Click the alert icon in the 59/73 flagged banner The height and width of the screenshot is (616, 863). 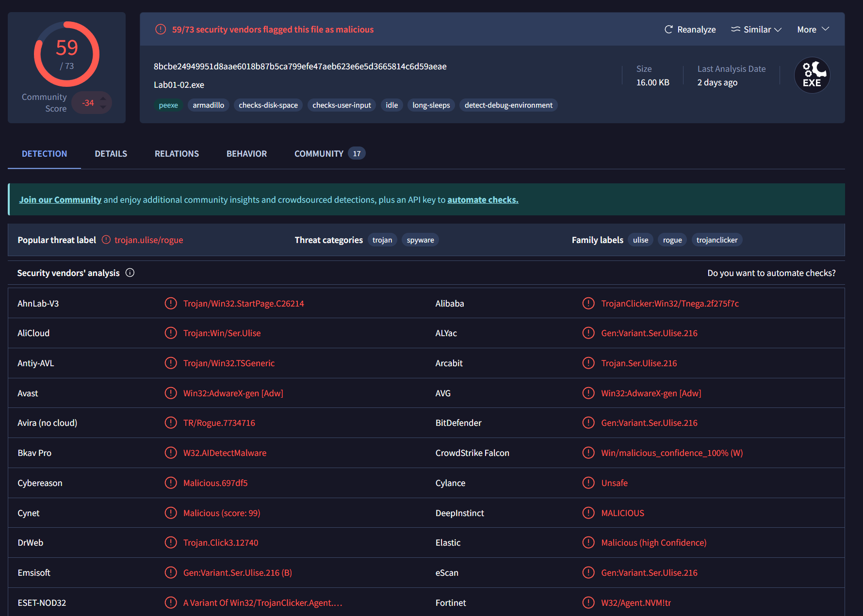click(161, 30)
